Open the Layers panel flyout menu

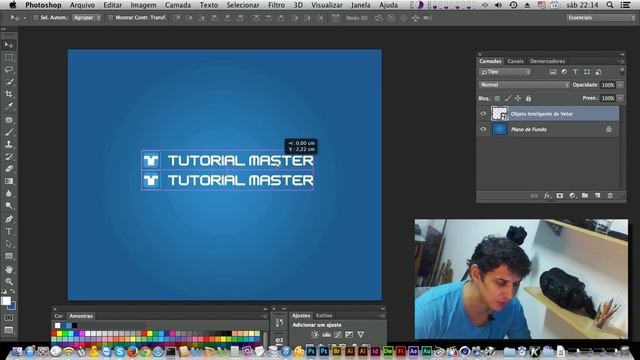tap(621, 61)
